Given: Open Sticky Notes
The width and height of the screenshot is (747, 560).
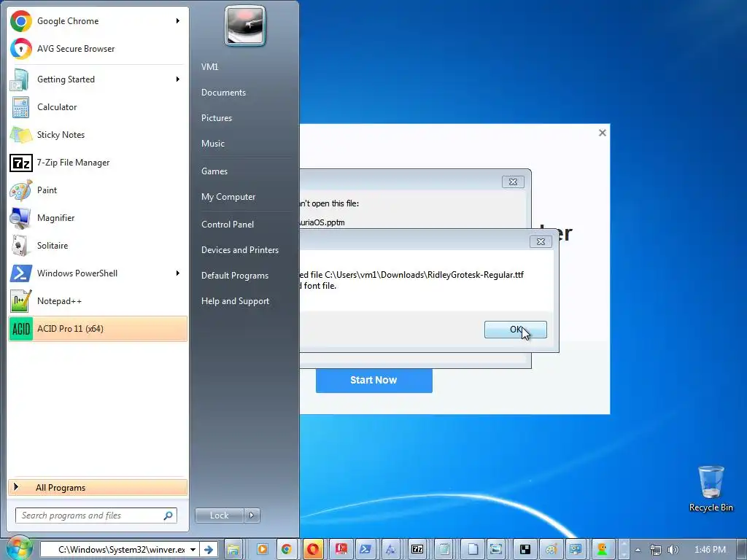Looking at the screenshot, I should [98, 135].
